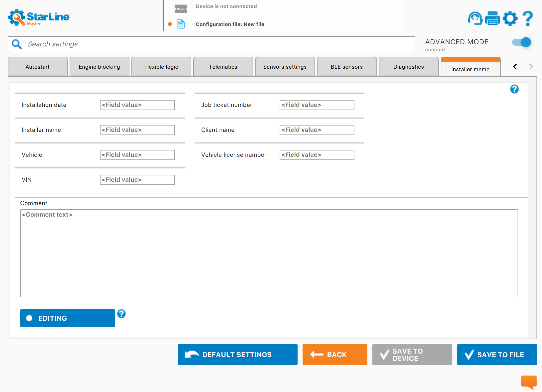Click the printer icon
Screen dimensions: 542x392
492,18
